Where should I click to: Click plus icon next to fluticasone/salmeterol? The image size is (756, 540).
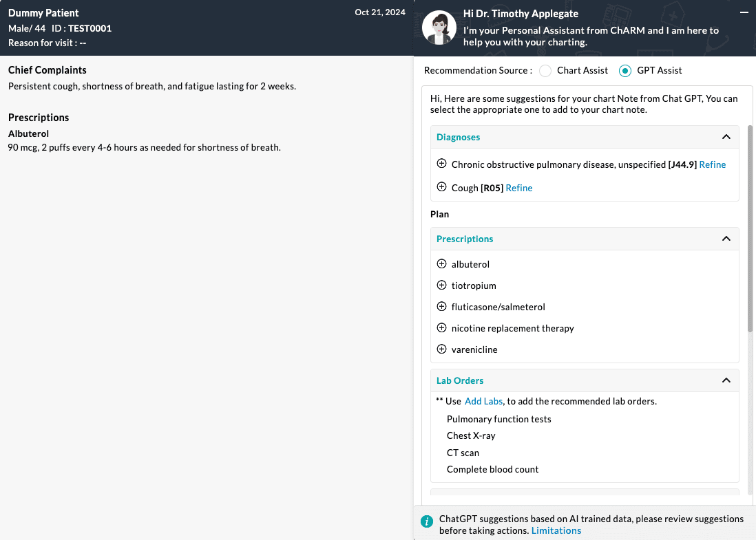click(x=442, y=307)
